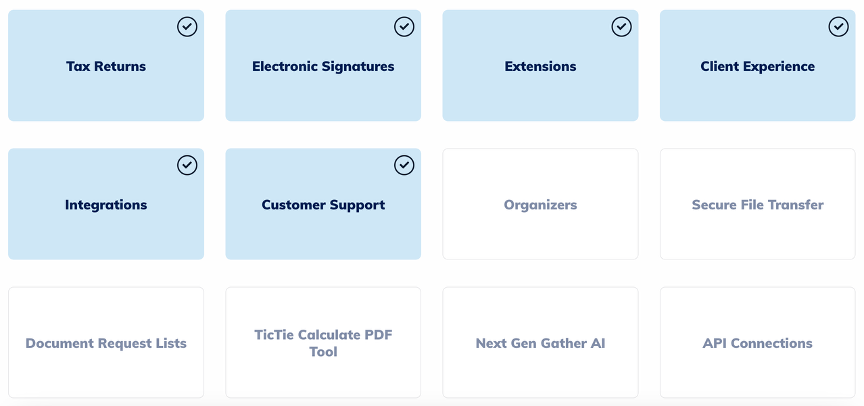This screenshot has height=406, width=864.
Task: Deselect the Electronic Signatures card
Action: pos(323,66)
